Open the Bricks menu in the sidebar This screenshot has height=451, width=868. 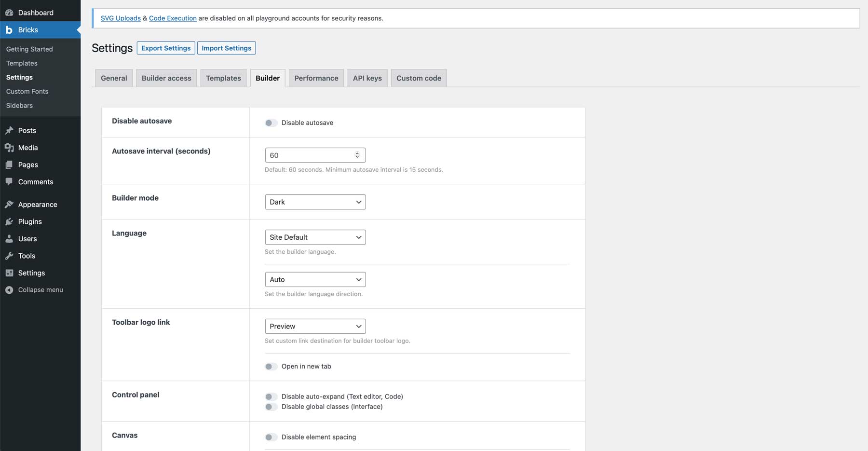tap(27, 29)
